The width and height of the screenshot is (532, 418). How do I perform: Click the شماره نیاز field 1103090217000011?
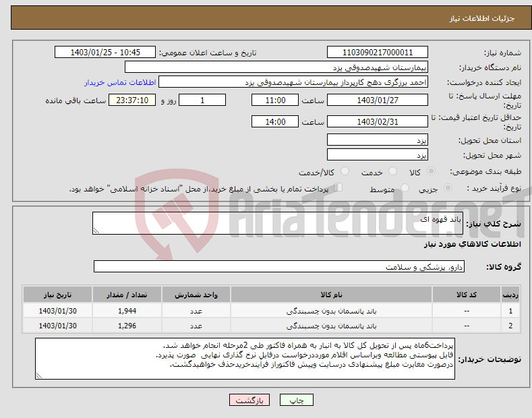(378, 53)
